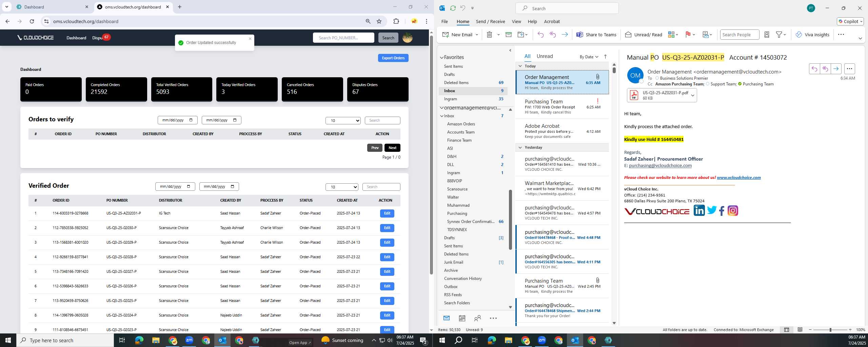Viewport: 868px width, 347px height.
Task: Click the Instagram icon in email signature
Action: 733,211
